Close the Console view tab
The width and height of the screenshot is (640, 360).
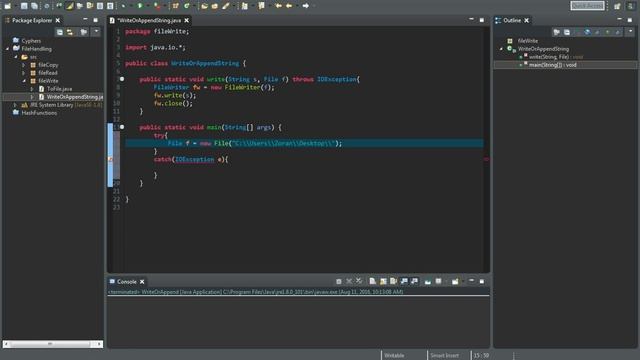(142, 282)
